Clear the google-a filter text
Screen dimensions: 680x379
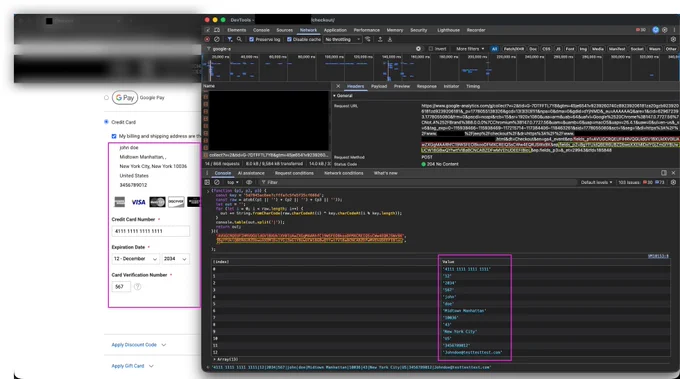[418, 49]
